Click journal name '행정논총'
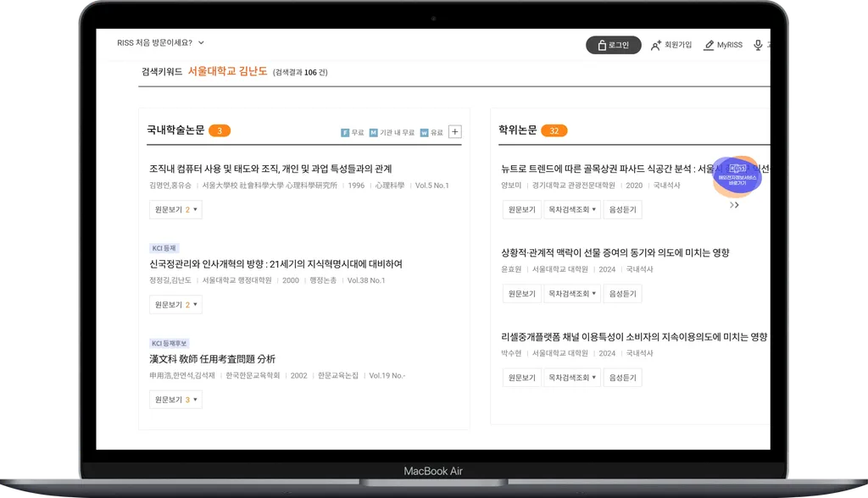The width and height of the screenshot is (868, 498). 323,280
